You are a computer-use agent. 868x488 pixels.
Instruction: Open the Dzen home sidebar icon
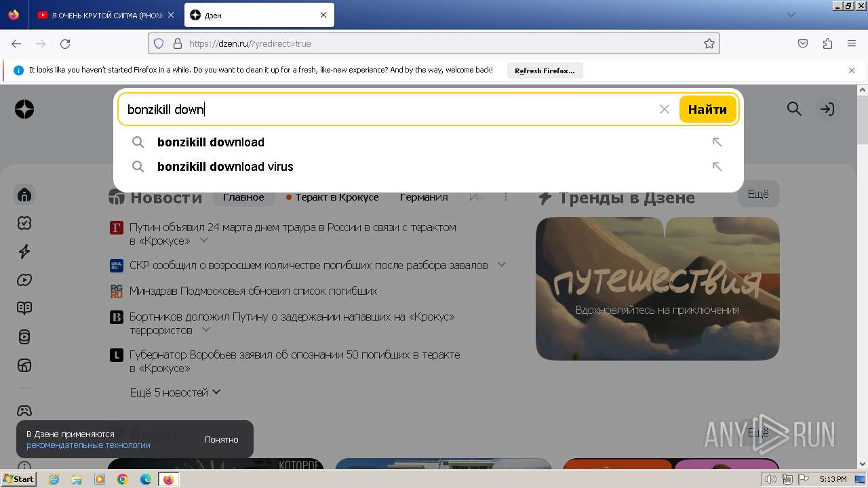pos(24,195)
